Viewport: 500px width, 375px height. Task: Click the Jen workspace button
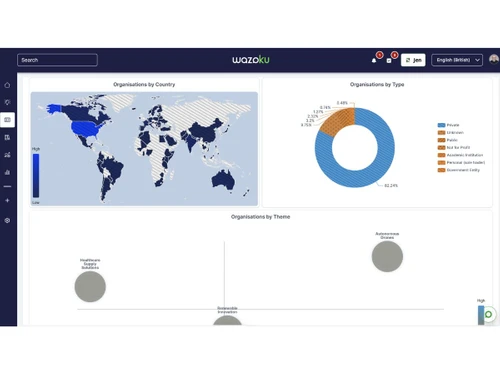[413, 60]
